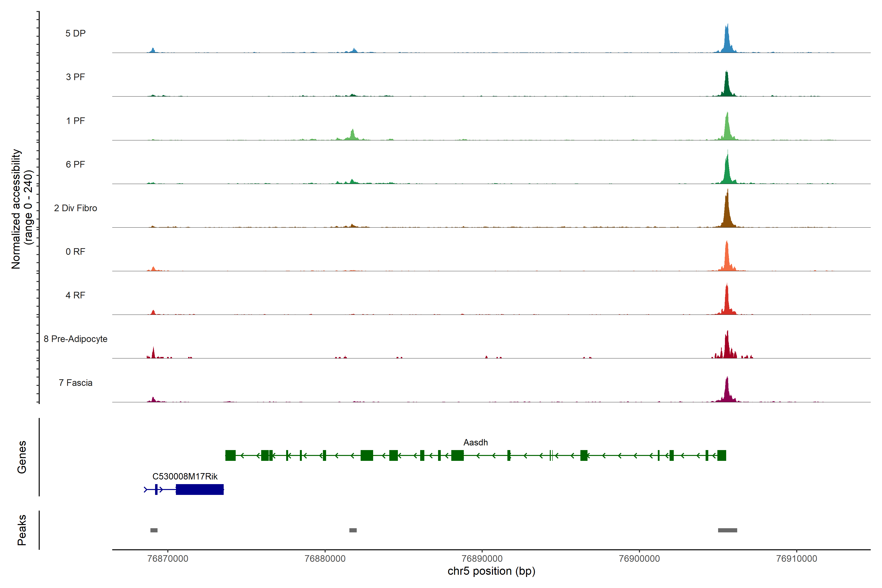
Task: Click the 4 RF track label
Action: (x=75, y=295)
